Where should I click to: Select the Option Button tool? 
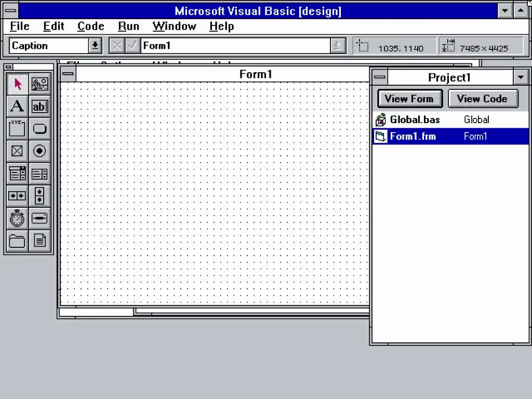pyautogui.click(x=39, y=151)
